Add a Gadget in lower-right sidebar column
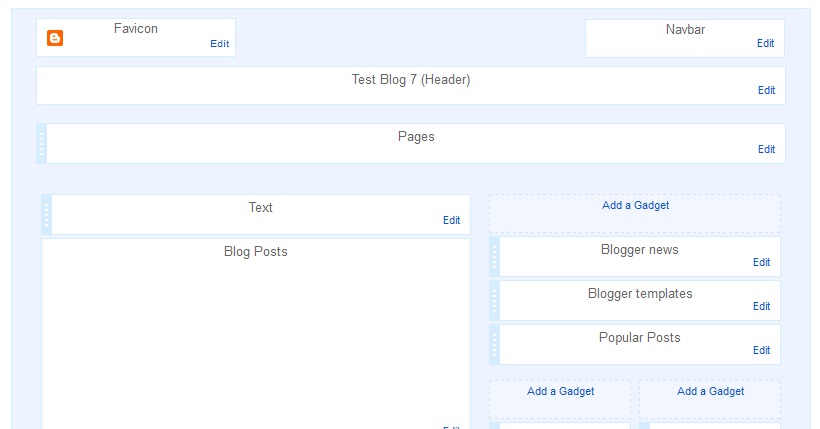 710,392
